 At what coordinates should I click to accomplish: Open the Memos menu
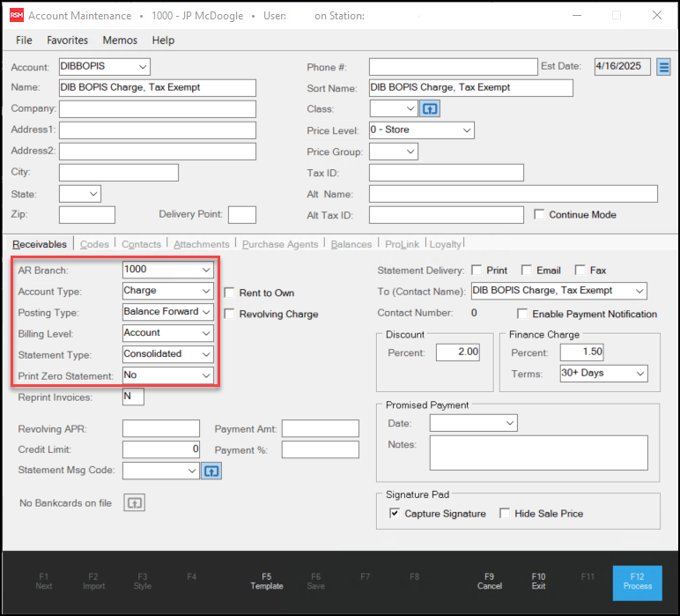tap(120, 41)
